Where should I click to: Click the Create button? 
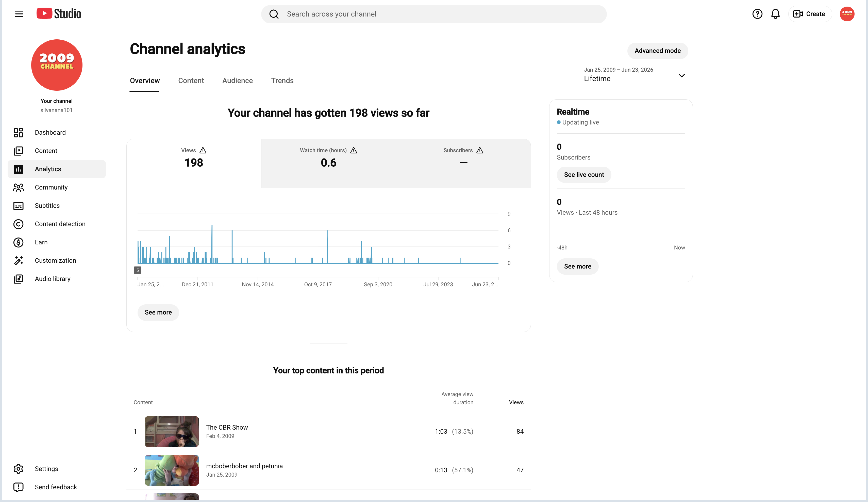(x=809, y=14)
